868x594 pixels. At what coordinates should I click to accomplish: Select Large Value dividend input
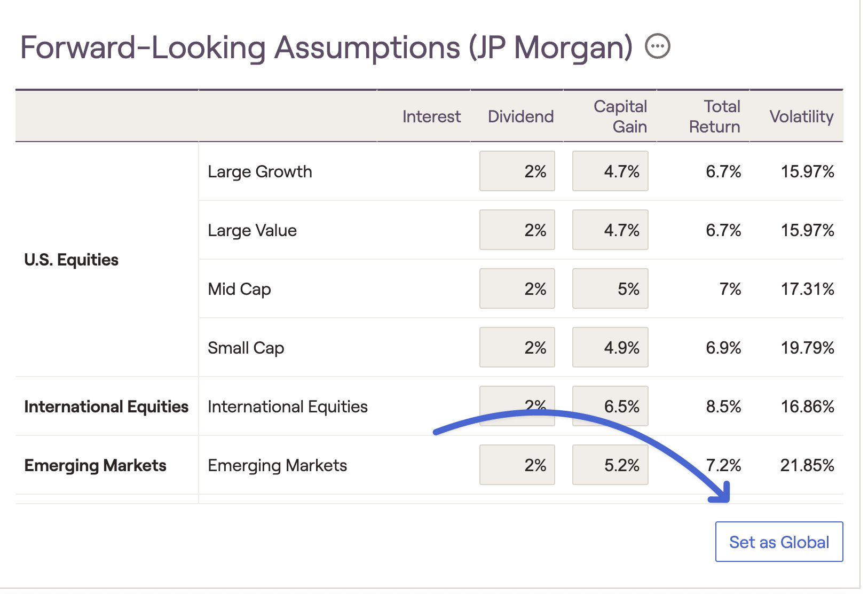tap(517, 230)
